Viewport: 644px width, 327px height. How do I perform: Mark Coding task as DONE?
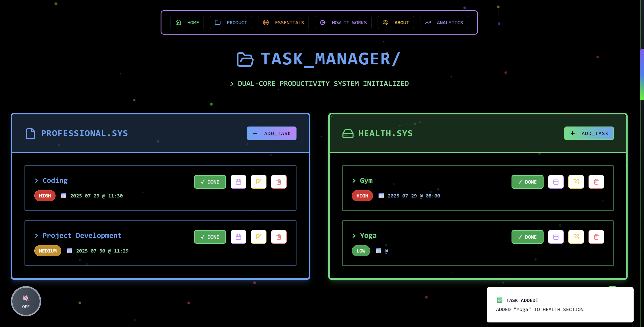point(210,182)
